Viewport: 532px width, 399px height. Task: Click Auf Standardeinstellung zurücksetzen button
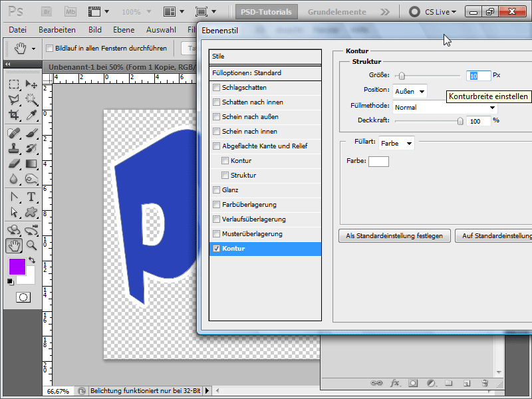493,236
